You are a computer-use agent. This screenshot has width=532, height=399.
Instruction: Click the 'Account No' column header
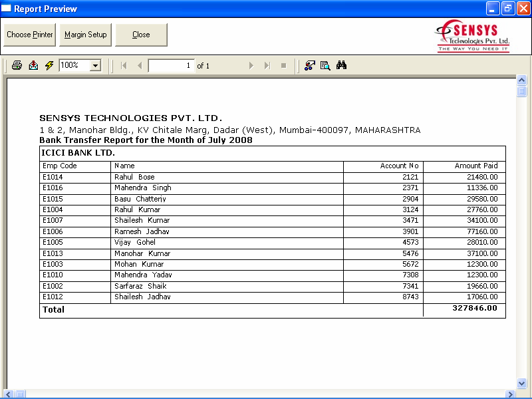[400, 166]
